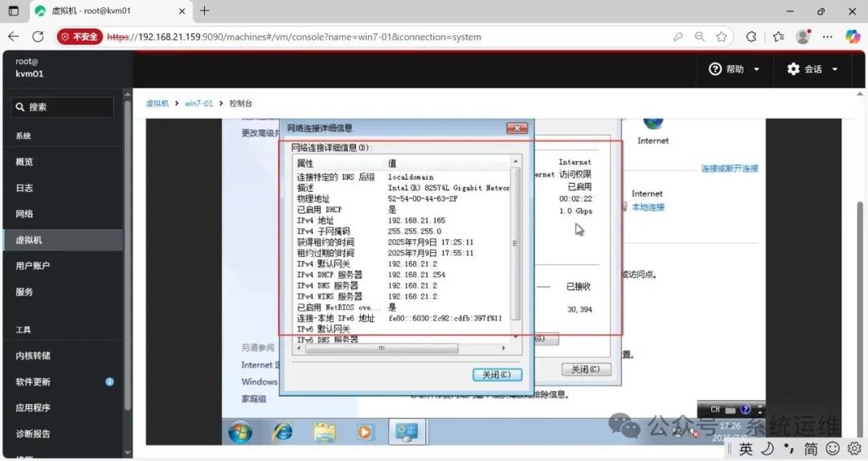Viewport: 868px width, 461px height.
Task: Open Windows Explorer folder icon in taskbar
Action: [324, 432]
